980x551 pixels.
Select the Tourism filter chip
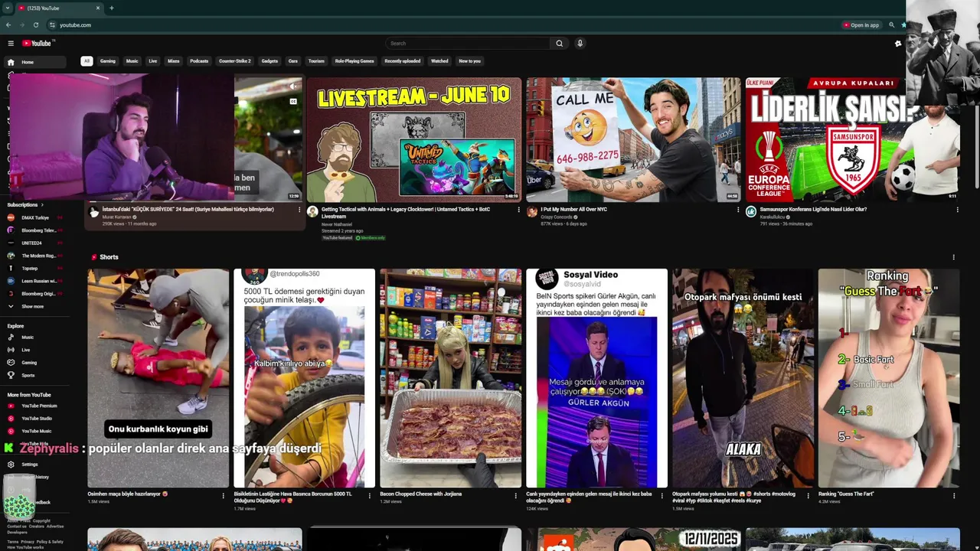pos(316,61)
